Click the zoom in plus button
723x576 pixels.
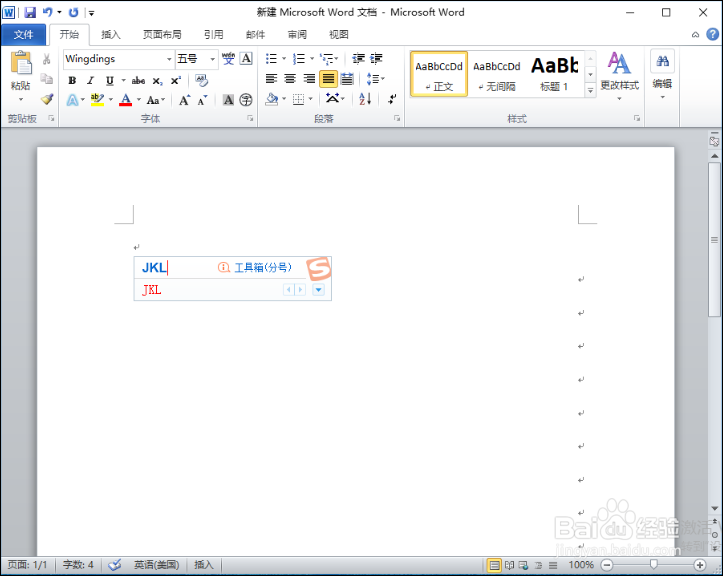(x=699, y=564)
